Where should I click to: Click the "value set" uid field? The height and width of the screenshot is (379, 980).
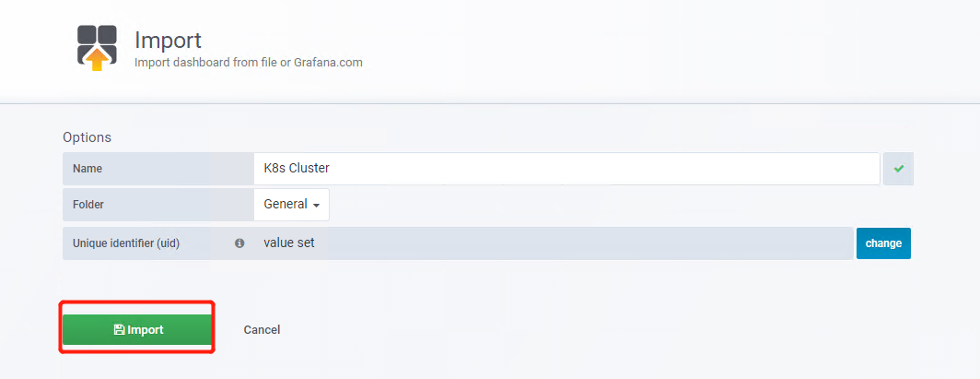point(553,243)
